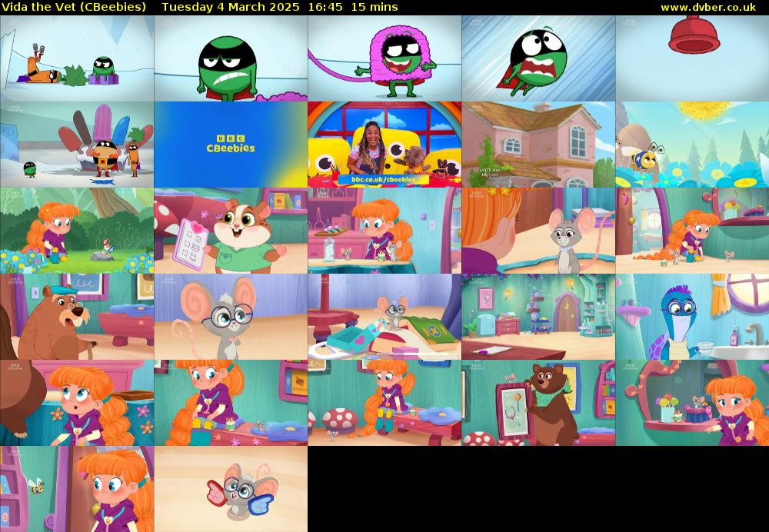769x532 pixels.
Task: Select the mouse with blue wings thumbnail
Action: point(231,489)
